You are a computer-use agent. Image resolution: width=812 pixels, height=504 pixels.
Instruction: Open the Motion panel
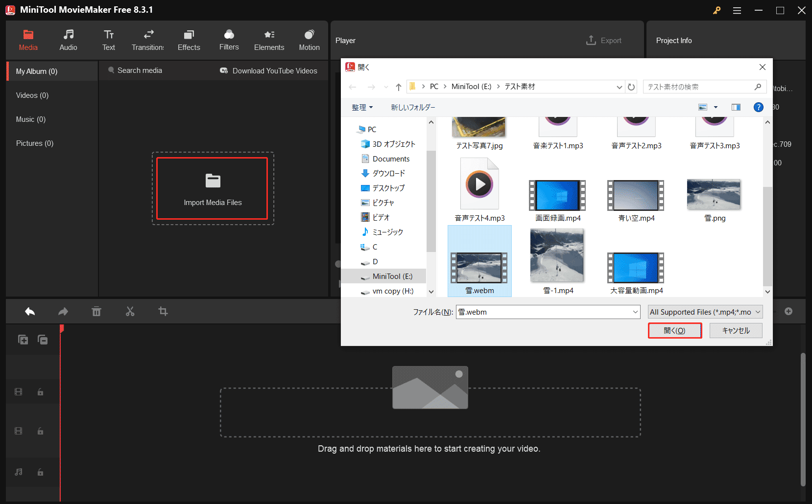(309, 39)
